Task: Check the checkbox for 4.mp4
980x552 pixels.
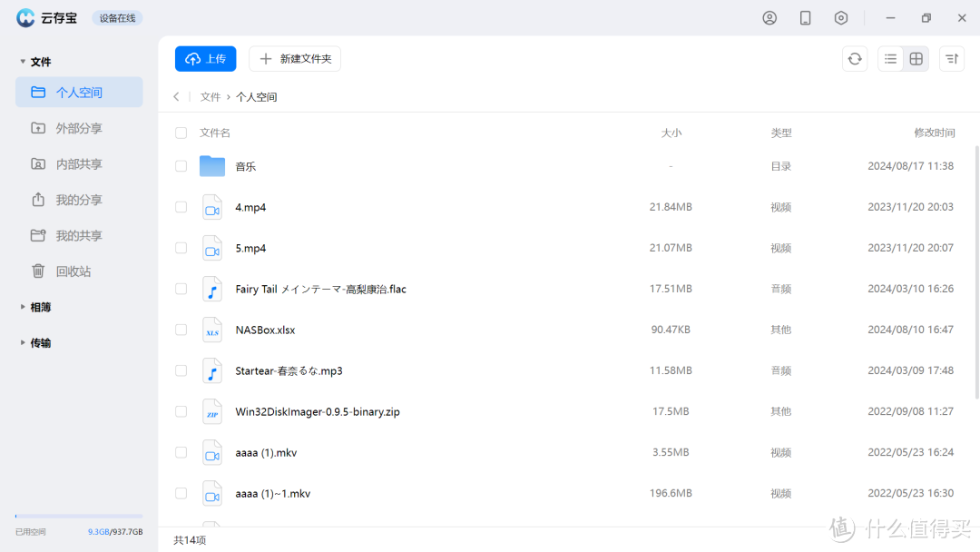Action: (x=181, y=207)
